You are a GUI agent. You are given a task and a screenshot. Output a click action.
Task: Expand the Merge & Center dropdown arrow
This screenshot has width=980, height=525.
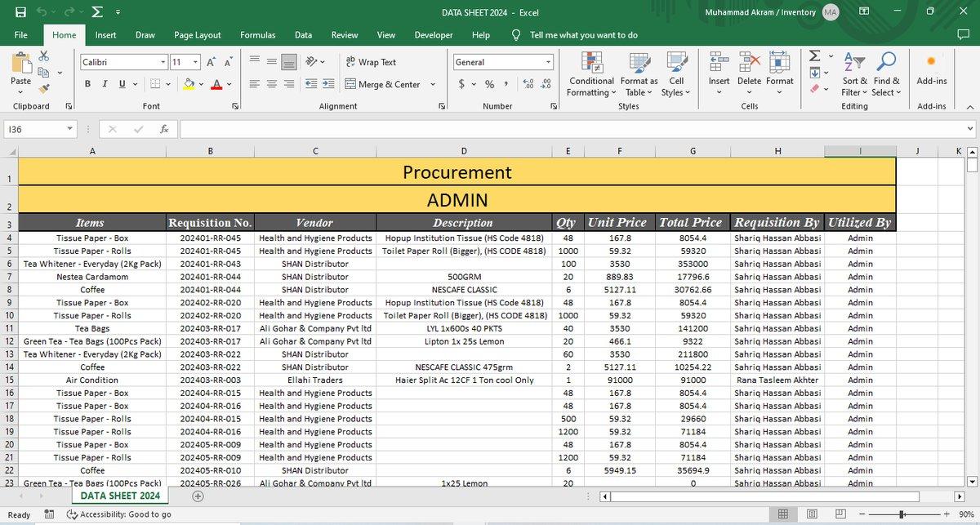coord(433,84)
